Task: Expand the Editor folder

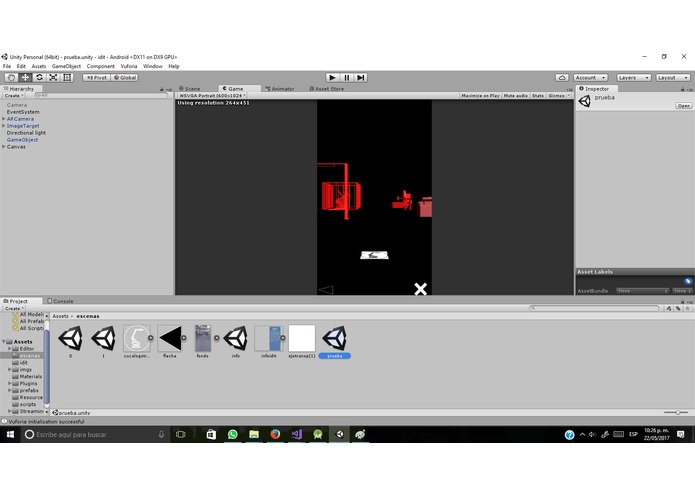Action: 10,349
